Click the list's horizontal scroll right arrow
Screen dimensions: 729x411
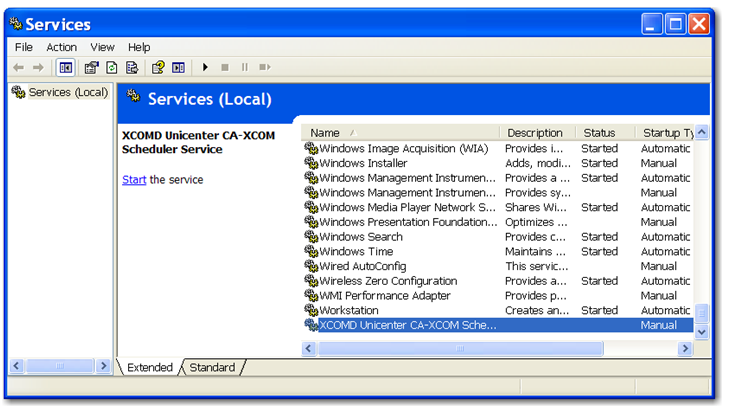(685, 348)
